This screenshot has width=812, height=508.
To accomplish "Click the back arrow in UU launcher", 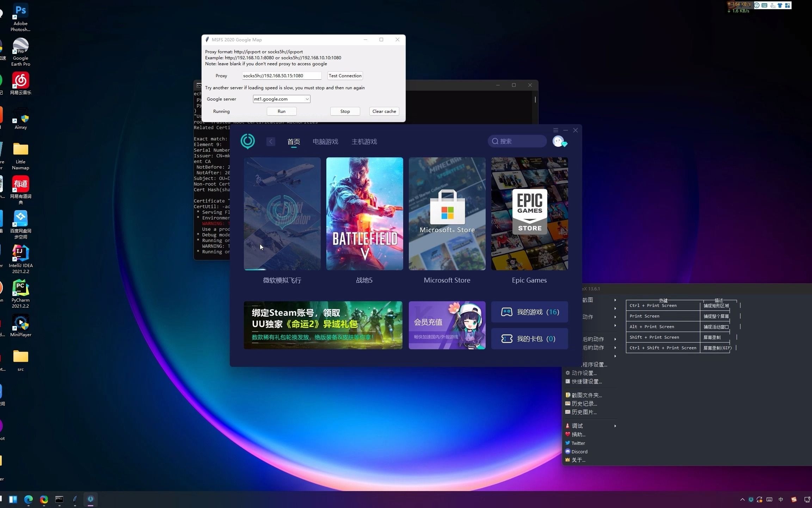I will 271,141.
